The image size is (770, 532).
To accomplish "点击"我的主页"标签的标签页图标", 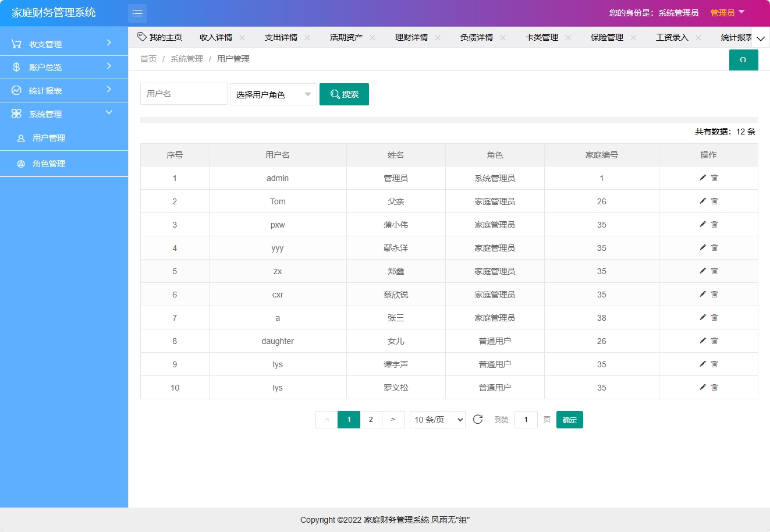I will (x=141, y=36).
